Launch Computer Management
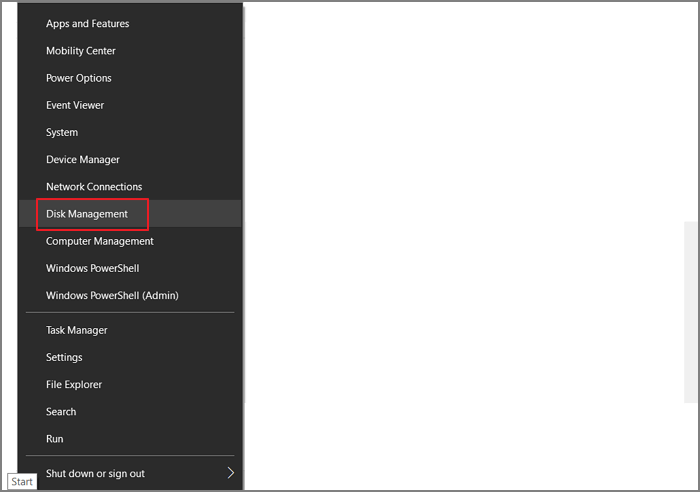 tap(100, 241)
